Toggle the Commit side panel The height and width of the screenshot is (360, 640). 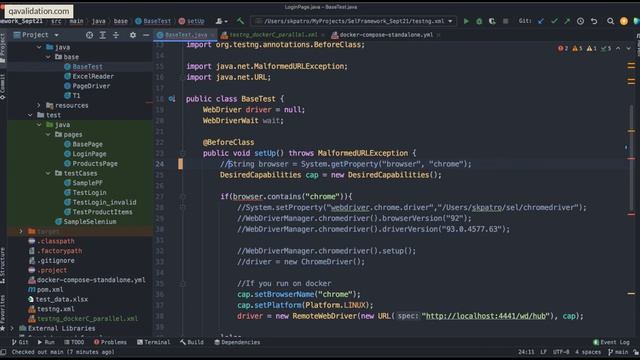pyautogui.click(x=3, y=86)
